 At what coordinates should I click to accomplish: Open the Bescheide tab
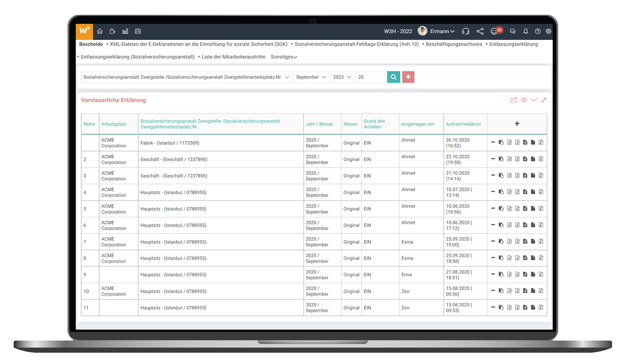[x=91, y=44]
